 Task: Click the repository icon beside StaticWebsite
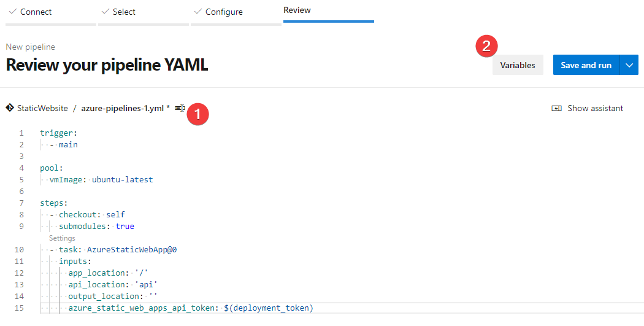10,108
